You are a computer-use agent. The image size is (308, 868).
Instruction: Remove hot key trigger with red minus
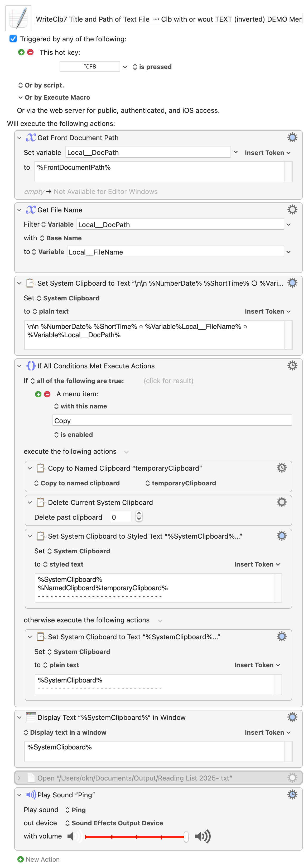click(30, 52)
